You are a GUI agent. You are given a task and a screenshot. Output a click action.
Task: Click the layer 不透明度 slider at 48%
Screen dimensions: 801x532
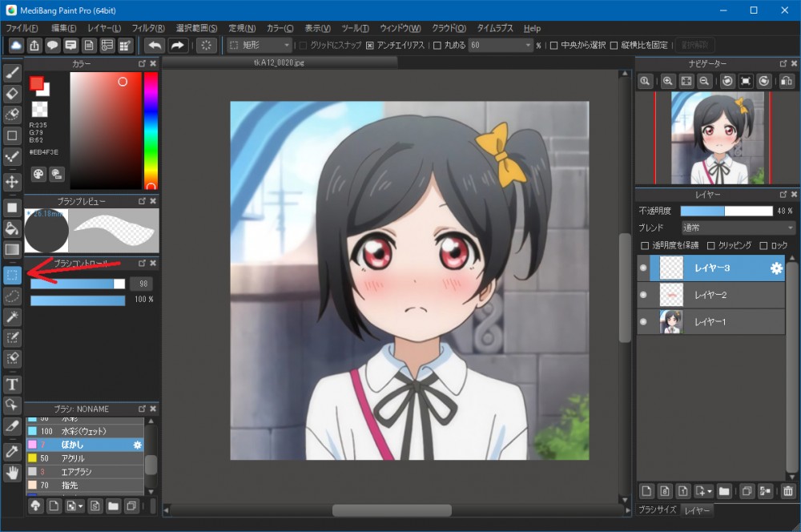click(727, 211)
